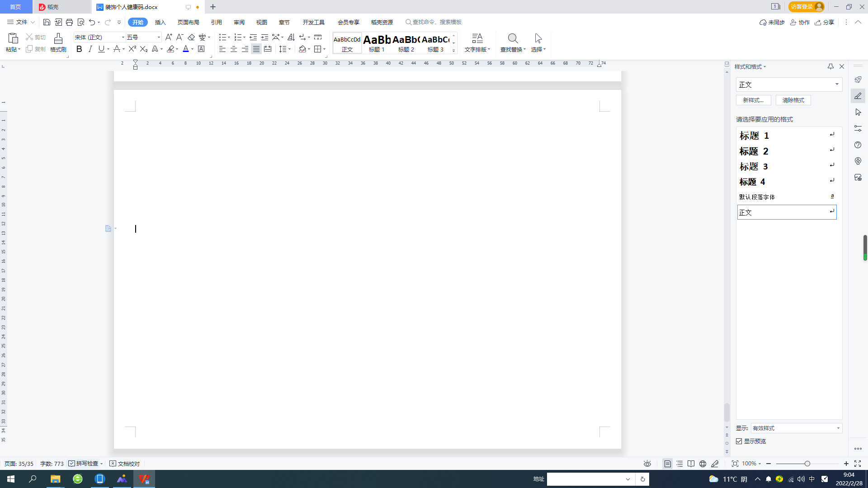Click the Paste clipboard icon

coord(13,38)
